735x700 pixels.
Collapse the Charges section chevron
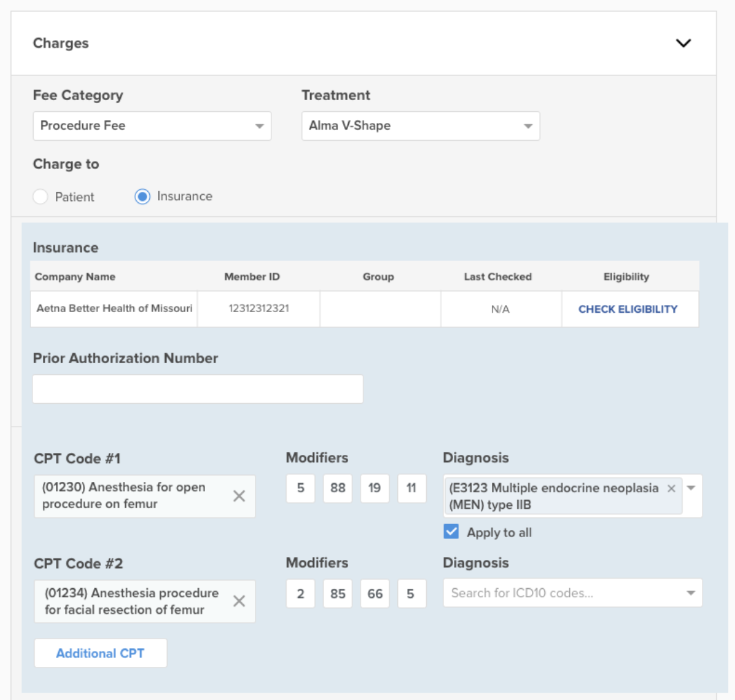pos(683,43)
